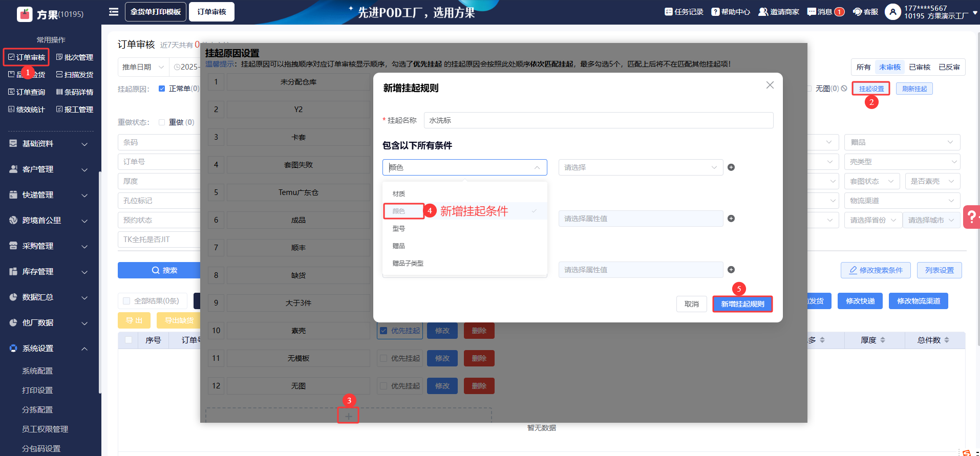980x456 pixels.
Task: Open the 是否素壳 filter dropdown
Action: 932,181
